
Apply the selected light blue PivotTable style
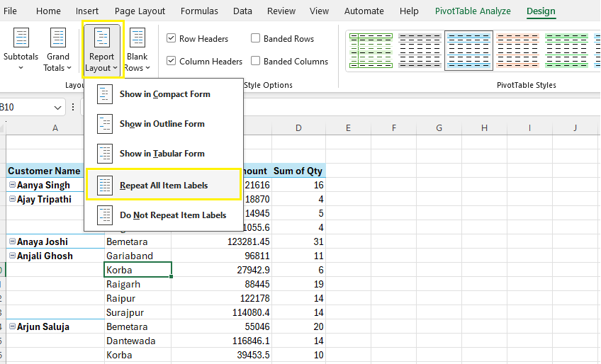[468, 50]
